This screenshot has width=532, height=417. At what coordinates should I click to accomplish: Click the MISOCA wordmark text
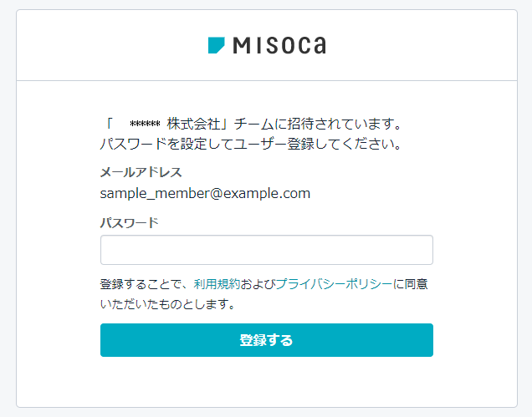(x=279, y=45)
